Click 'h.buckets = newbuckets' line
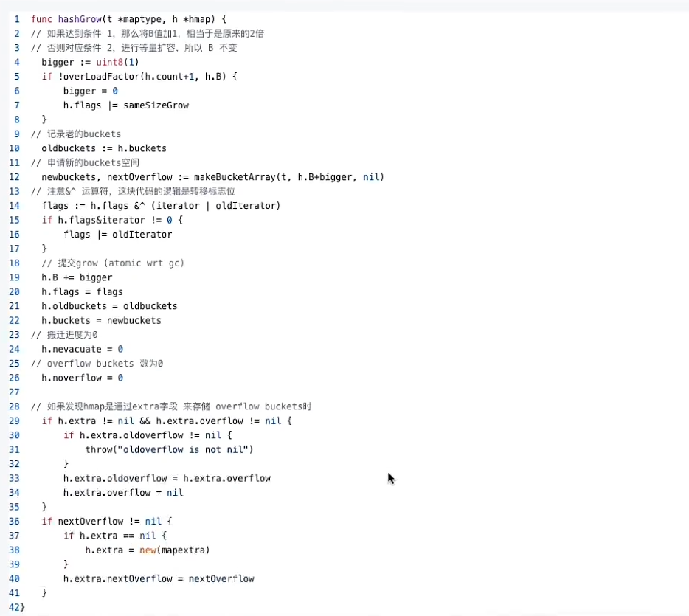Image resolution: width=689 pixels, height=616 pixels. (x=102, y=321)
